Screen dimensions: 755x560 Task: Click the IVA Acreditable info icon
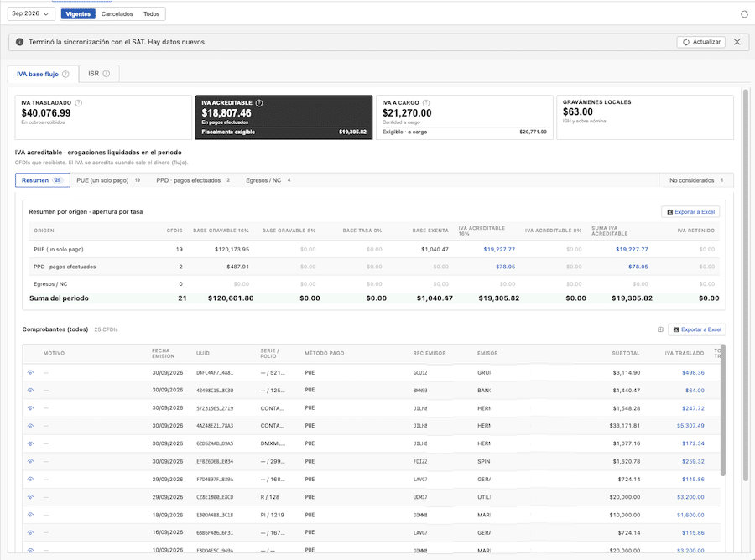click(x=259, y=103)
